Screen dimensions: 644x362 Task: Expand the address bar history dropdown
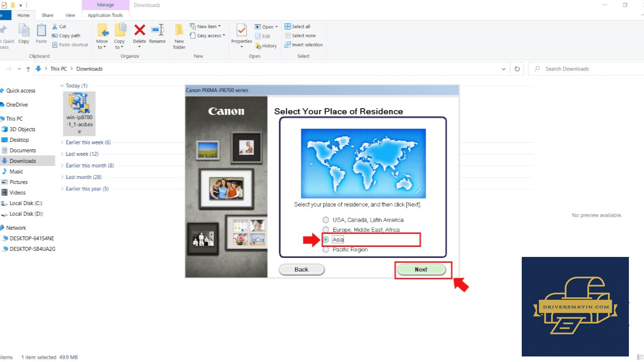[504, 69]
